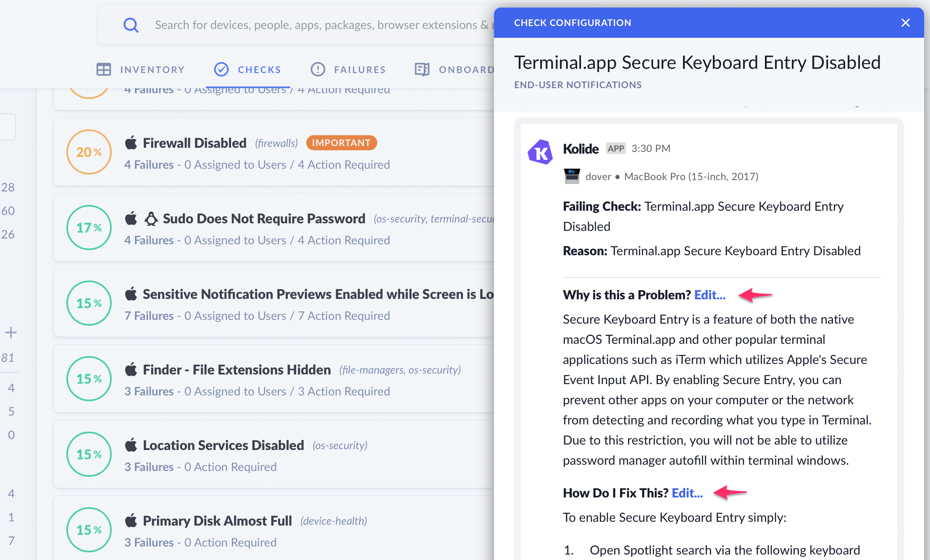Switch to the Checks tab

coord(248,69)
